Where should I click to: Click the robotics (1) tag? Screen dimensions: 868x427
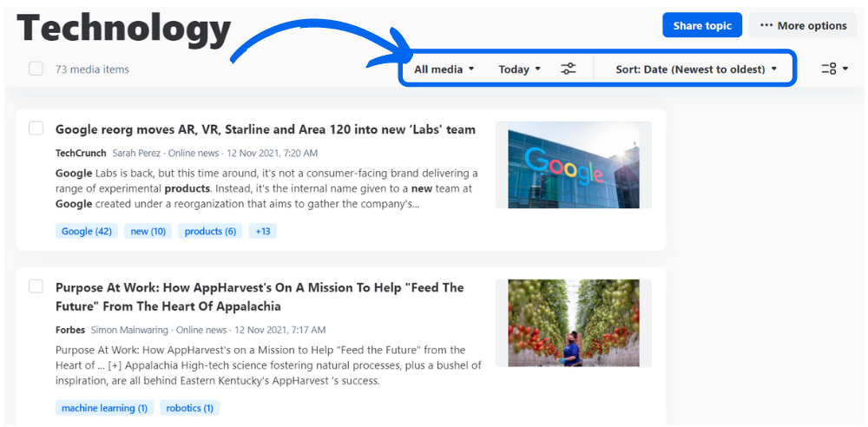click(x=190, y=408)
